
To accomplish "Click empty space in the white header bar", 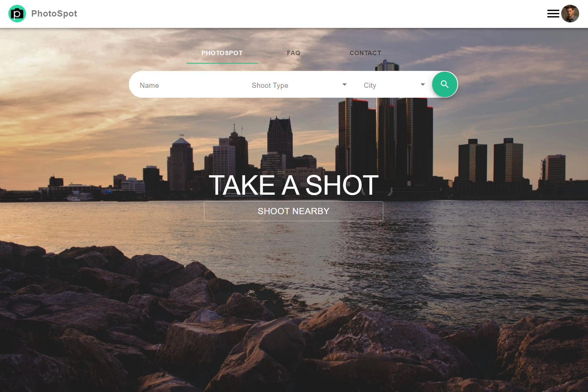I will [294, 14].
